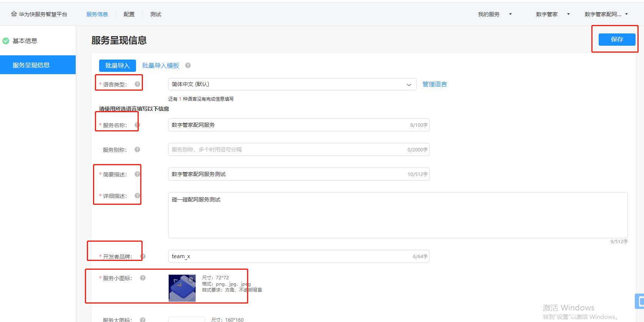This screenshot has width=644, height=322.
Task: Delete the uploaded small service icon
Action: click(x=191, y=279)
